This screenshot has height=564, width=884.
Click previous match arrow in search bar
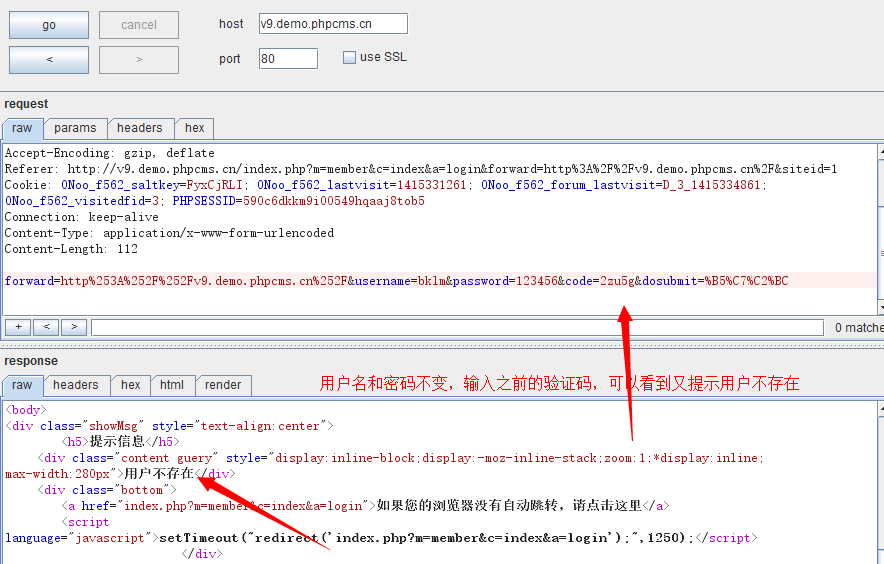click(46, 327)
